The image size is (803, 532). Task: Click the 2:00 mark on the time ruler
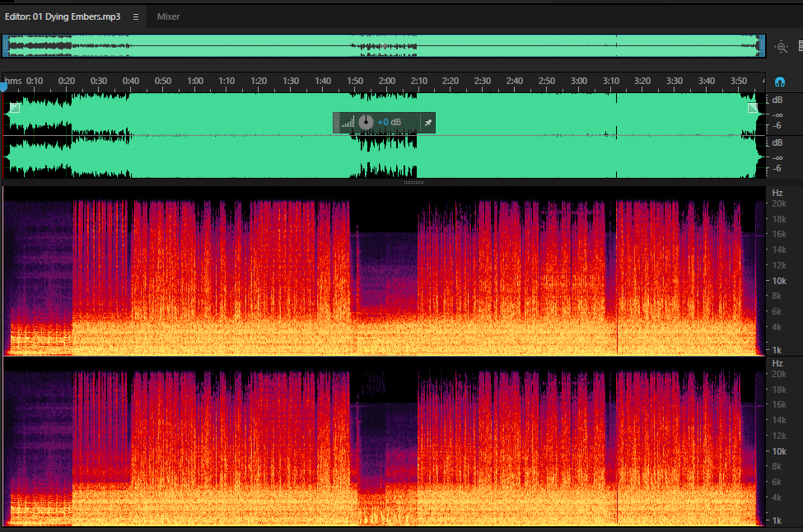(387, 81)
